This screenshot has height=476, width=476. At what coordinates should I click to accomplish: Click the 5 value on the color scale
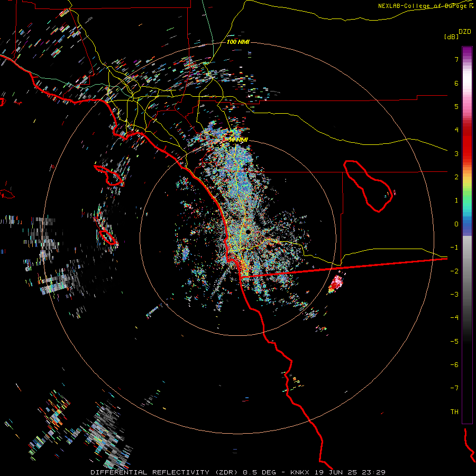pyautogui.click(x=456, y=106)
